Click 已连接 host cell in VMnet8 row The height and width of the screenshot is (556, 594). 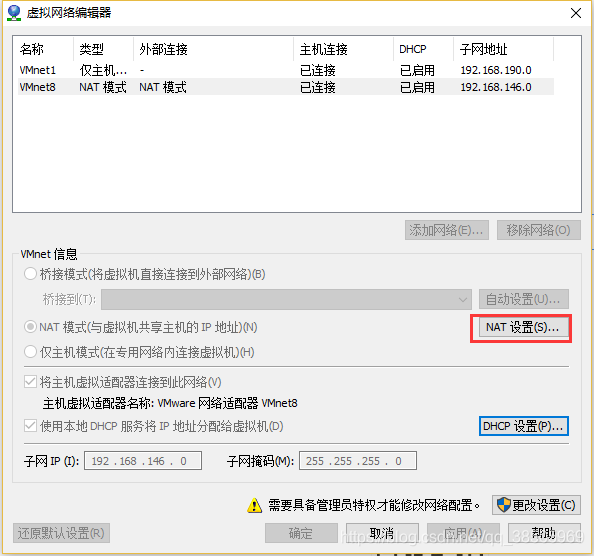(317, 87)
